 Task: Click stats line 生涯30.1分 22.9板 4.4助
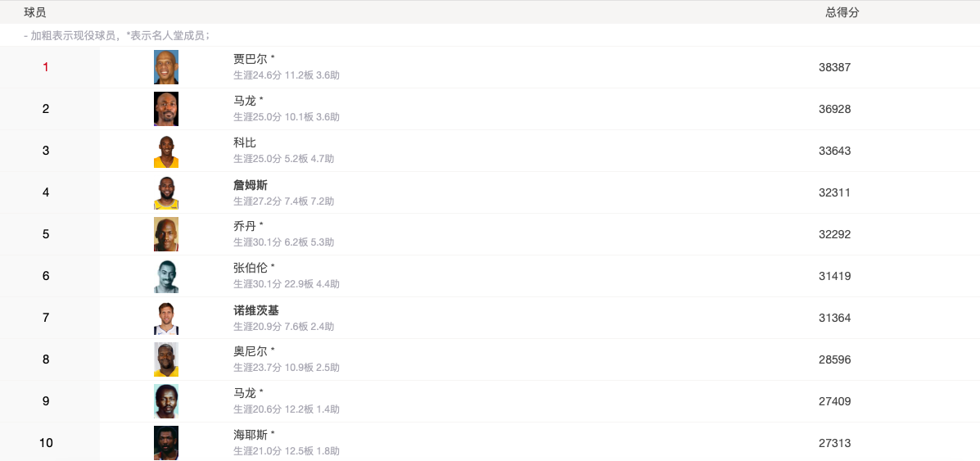tap(287, 285)
